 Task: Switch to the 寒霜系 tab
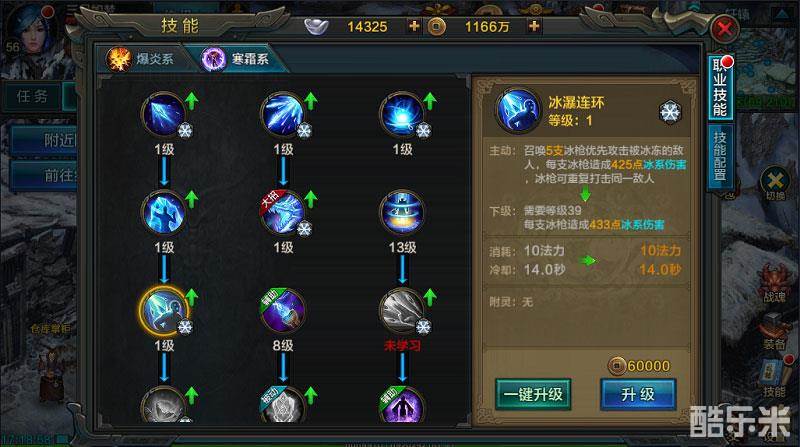pyautogui.click(x=235, y=59)
